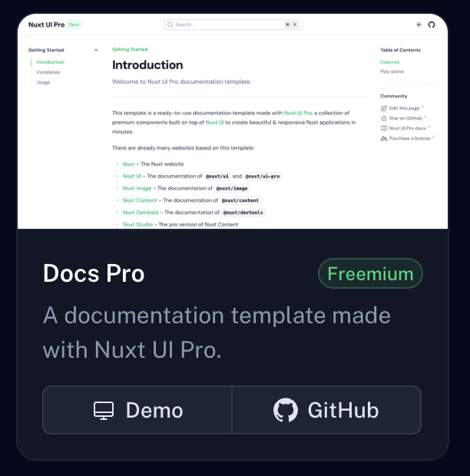Screen dimensions: 470x476
Task: Open the Nuxt UI Pro docs link text
Action: coord(407,128)
